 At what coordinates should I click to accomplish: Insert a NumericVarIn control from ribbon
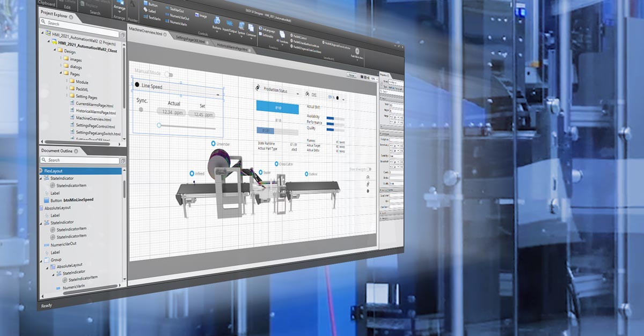[x=175, y=22]
